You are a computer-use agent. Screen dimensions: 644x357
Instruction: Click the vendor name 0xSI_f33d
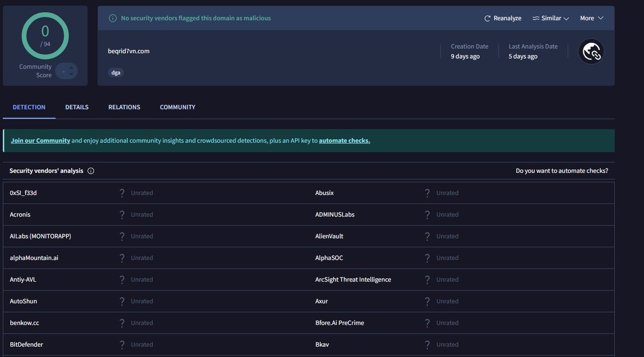click(x=23, y=193)
